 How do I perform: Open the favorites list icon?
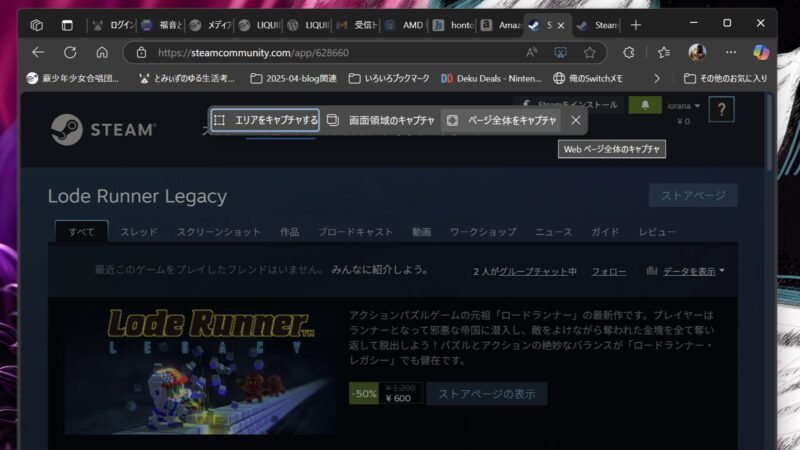click(x=663, y=52)
